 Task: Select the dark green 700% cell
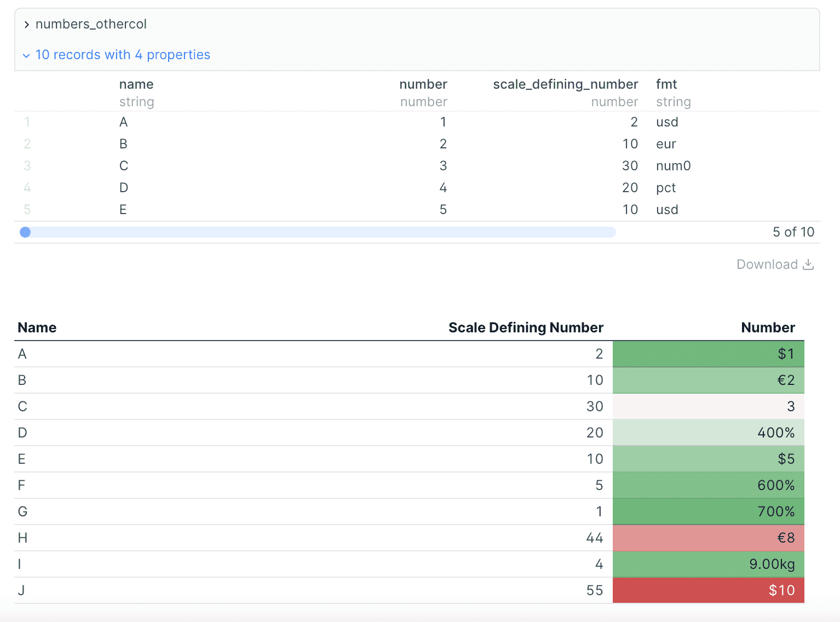[708, 511]
